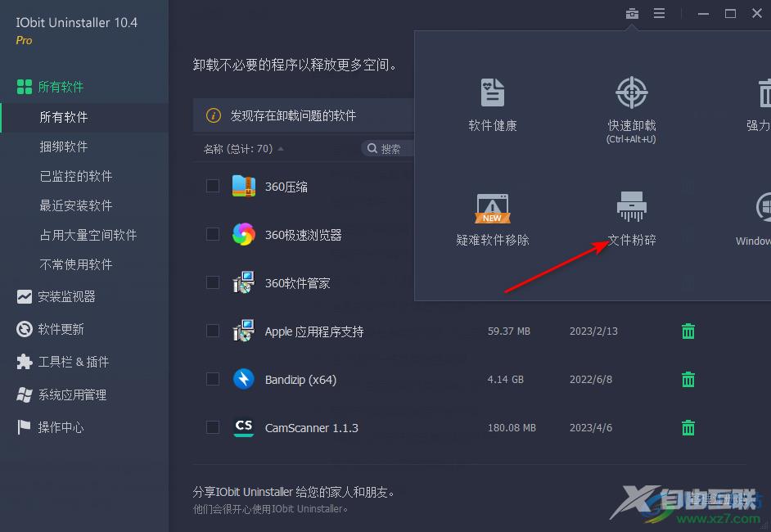Click the Pro edition label
Viewport: 771px width, 532px height.
pos(24,40)
